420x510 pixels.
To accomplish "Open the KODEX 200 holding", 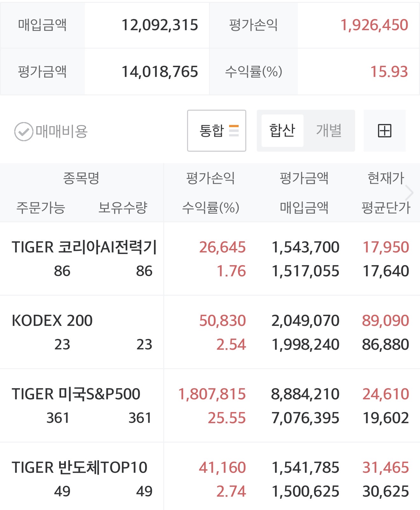I will tap(52, 320).
